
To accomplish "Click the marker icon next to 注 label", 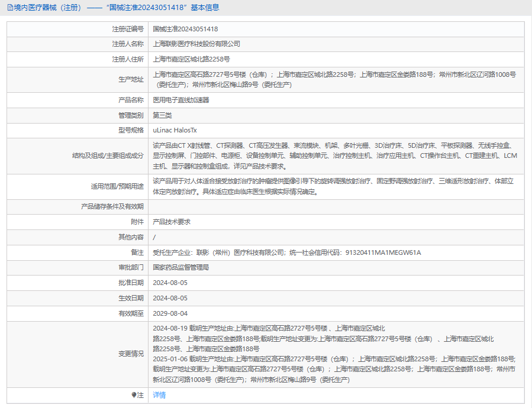I will [x=133, y=395].
